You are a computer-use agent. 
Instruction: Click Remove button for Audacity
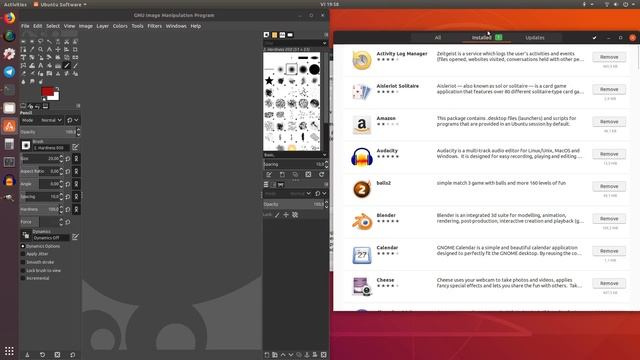tap(609, 154)
